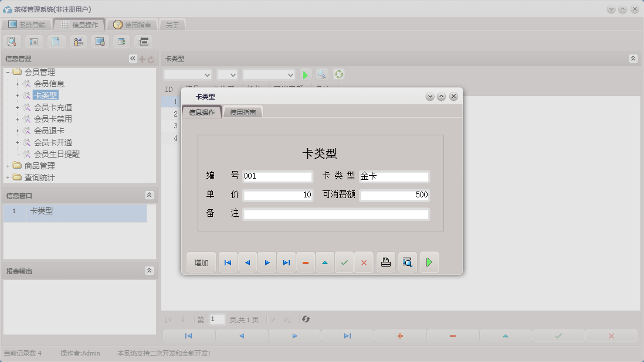644x362 pixels.
Task: Select the magnifier search toolbar icon
Action: 12,42
